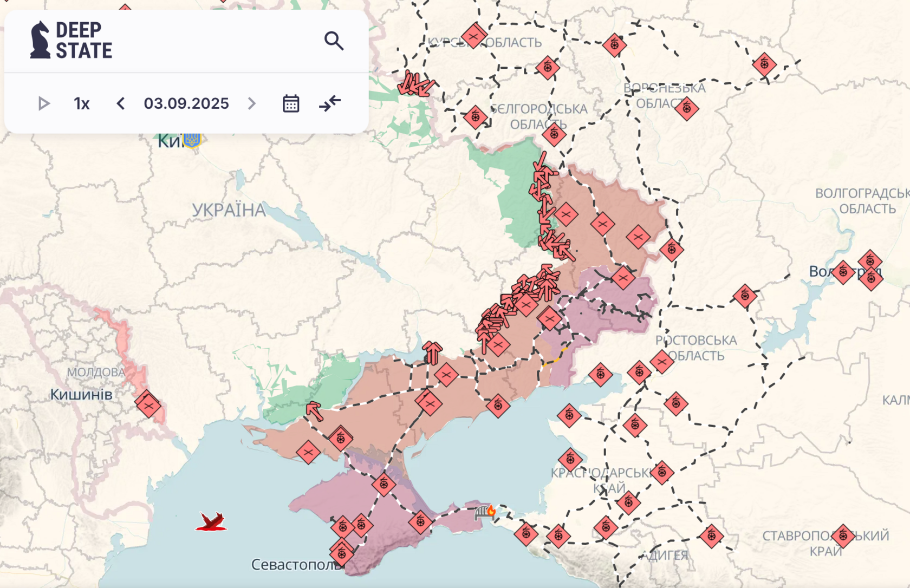The width and height of the screenshot is (910, 588).
Task: Click the Кишинів city label
Action: 81,394
